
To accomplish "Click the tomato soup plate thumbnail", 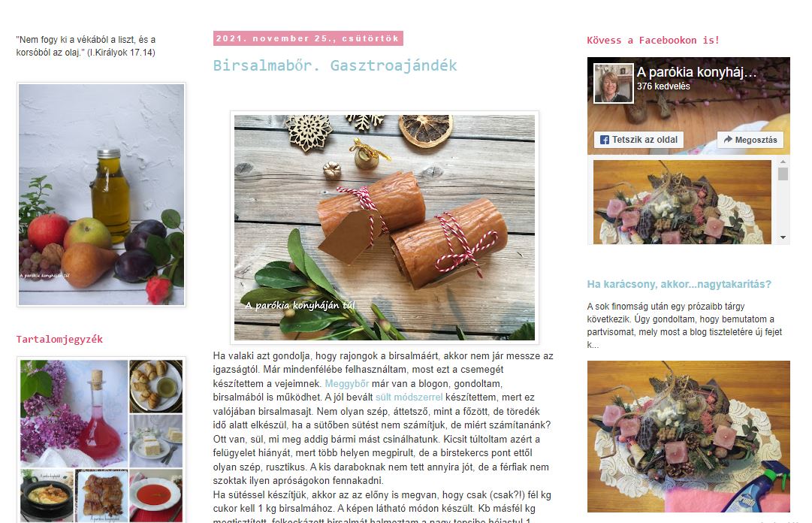I will [156, 495].
